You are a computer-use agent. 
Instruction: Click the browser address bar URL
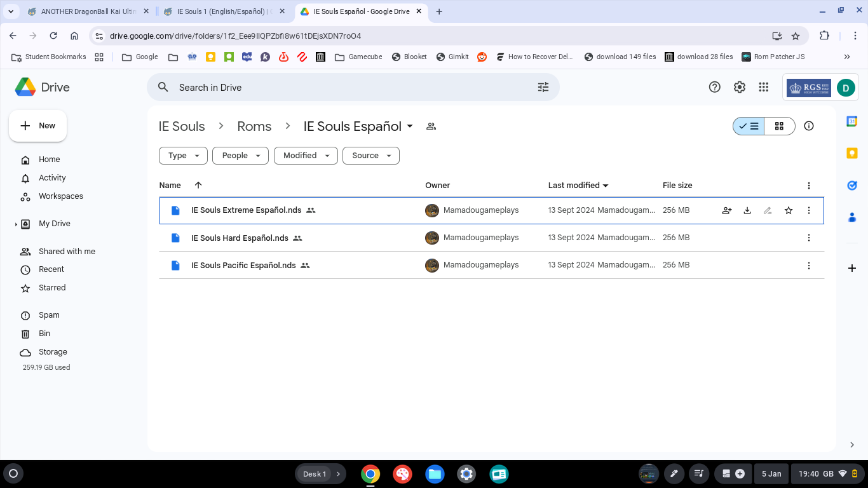pyautogui.click(x=235, y=36)
